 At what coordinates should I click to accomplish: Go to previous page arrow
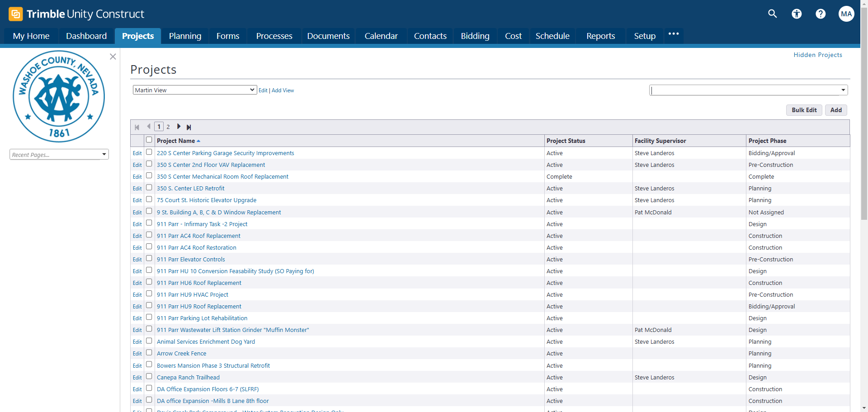point(148,127)
